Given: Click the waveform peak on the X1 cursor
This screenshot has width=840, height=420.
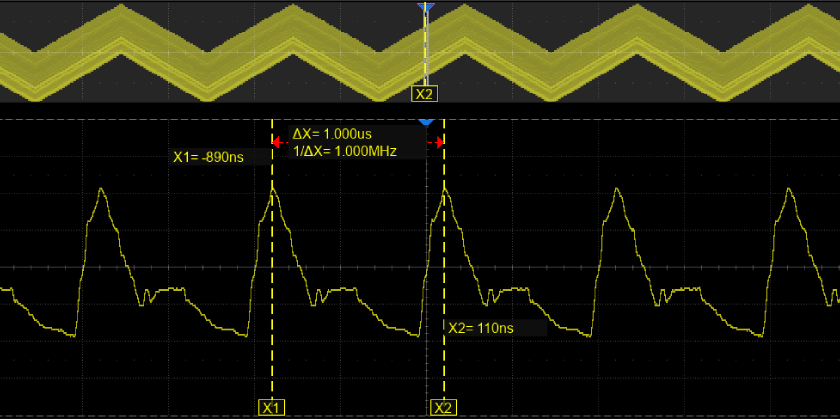Looking at the screenshot, I should (x=272, y=192).
